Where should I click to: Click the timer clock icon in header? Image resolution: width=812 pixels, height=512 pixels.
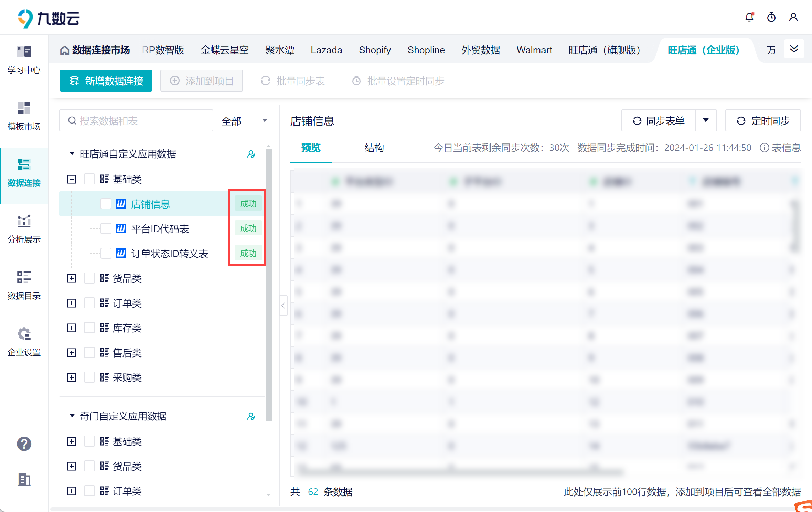tap(771, 17)
